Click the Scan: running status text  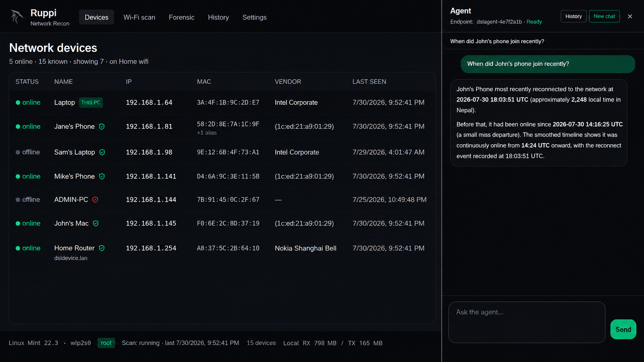(x=141, y=343)
